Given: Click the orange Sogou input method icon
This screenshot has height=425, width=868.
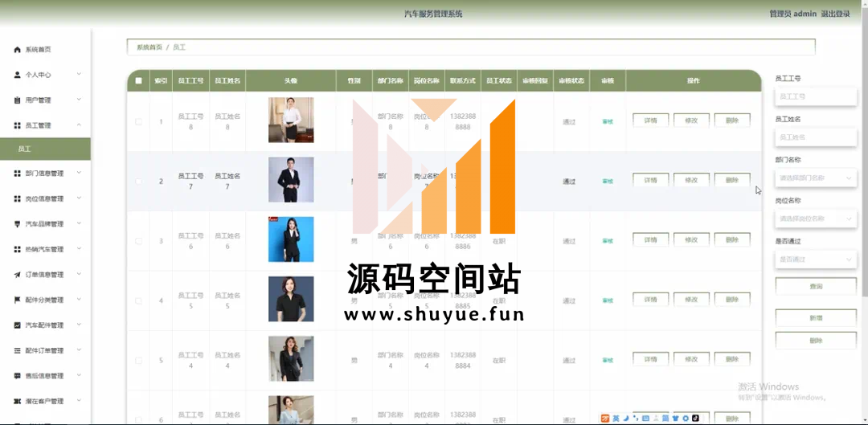Looking at the screenshot, I should (x=606, y=419).
